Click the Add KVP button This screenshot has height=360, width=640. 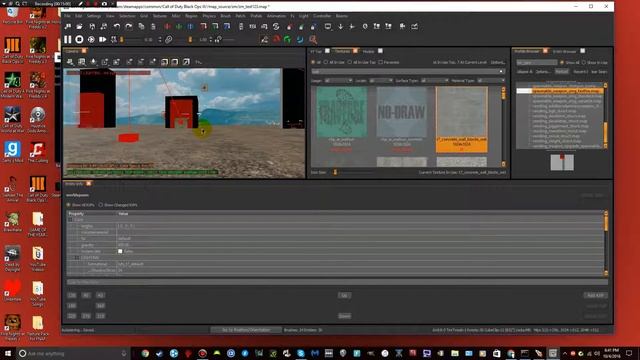pyautogui.click(x=595, y=295)
